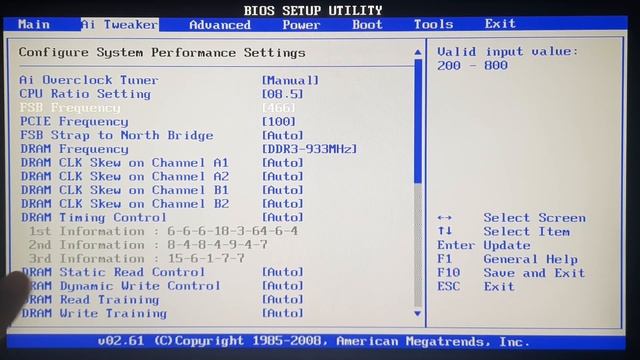Select the DRAM Static Read Control label

pyautogui.click(x=113, y=272)
